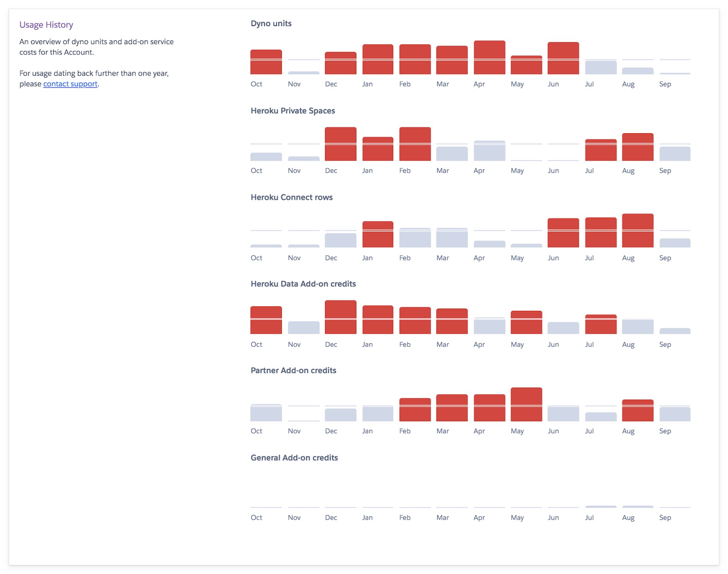Viewport: 728px width, 574px height.
Task: Click the Partner Add-on credits heading
Action: point(293,370)
